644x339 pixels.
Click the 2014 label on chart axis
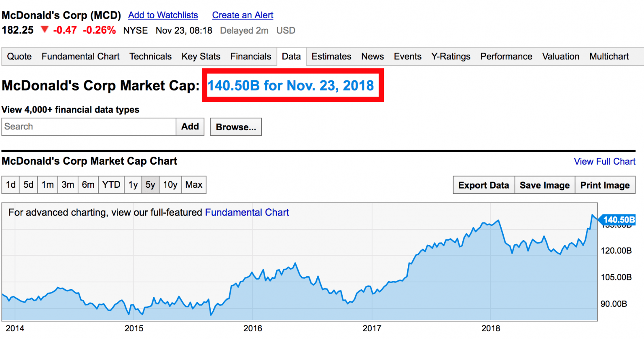point(15,328)
